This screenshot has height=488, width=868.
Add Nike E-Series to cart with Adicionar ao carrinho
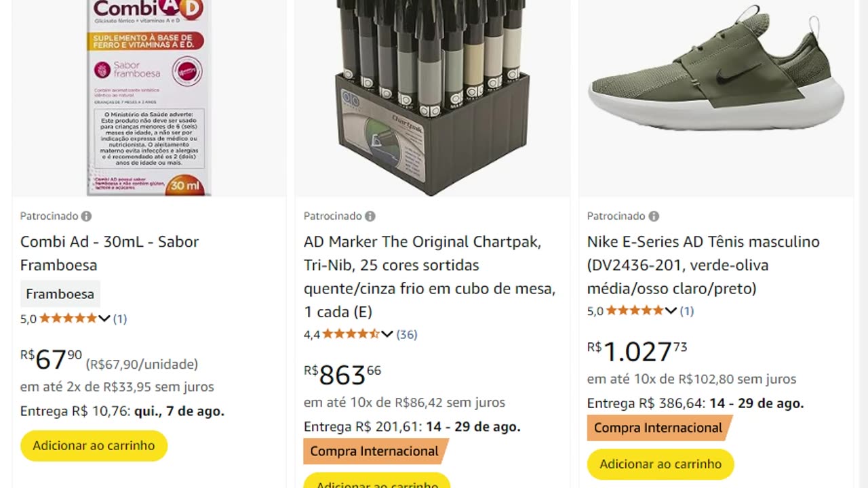[x=660, y=464]
